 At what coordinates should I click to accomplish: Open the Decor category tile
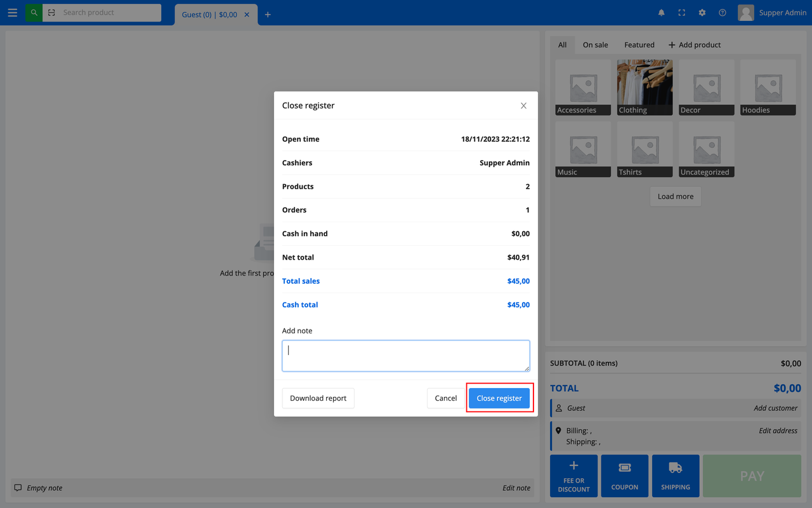707,88
